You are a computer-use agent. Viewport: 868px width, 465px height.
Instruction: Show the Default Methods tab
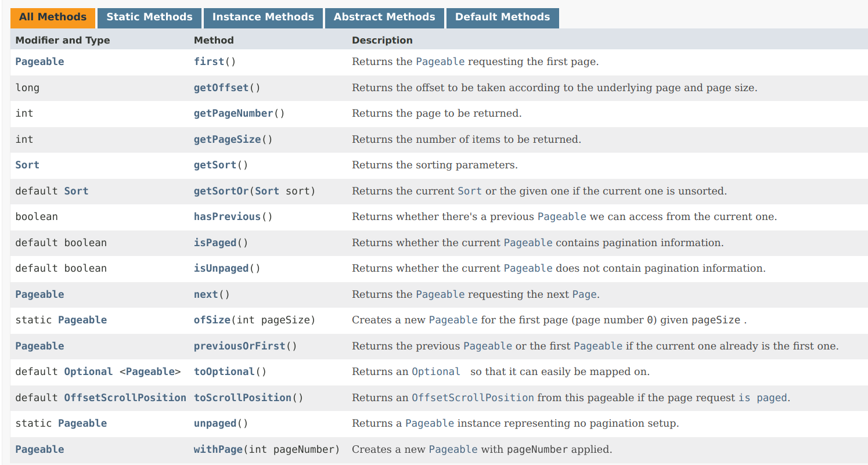pos(502,17)
